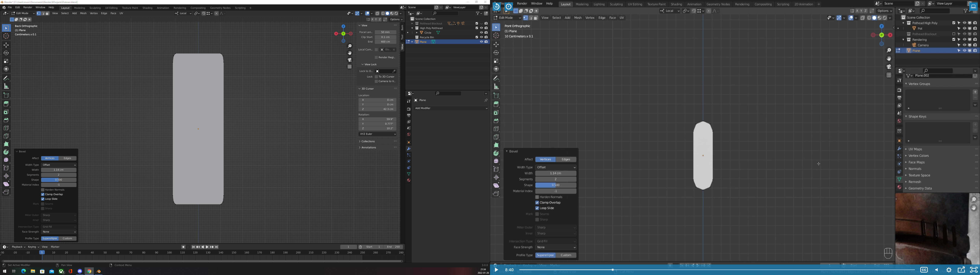Choose Custom profile type in left Bevel panel
980x275 pixels.
point(67,239)
